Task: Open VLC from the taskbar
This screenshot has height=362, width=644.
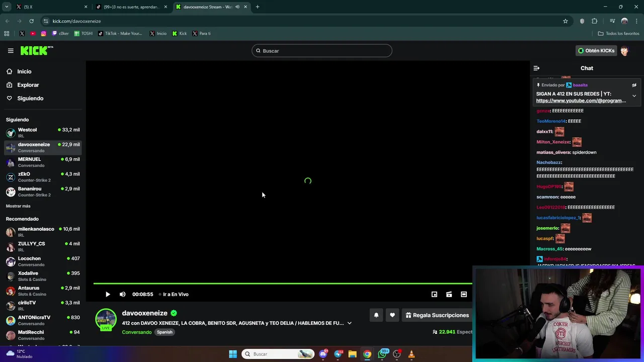Action: tap(412, 354)
